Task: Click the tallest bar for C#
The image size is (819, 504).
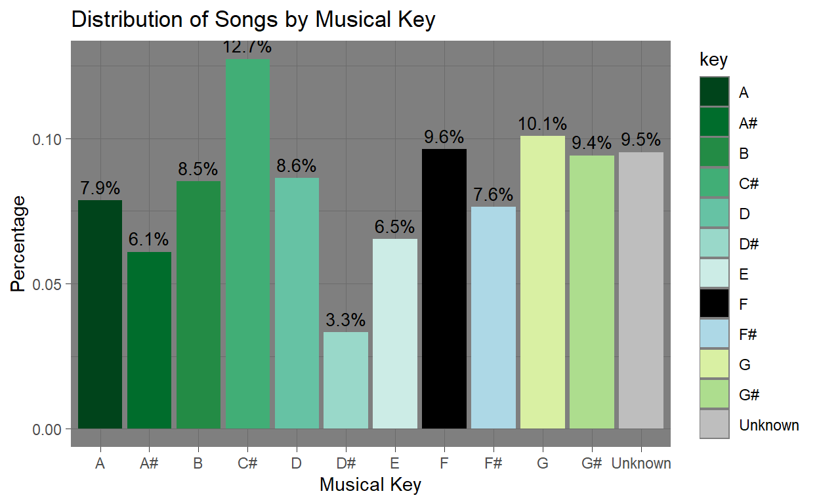Action: point(247,243)
